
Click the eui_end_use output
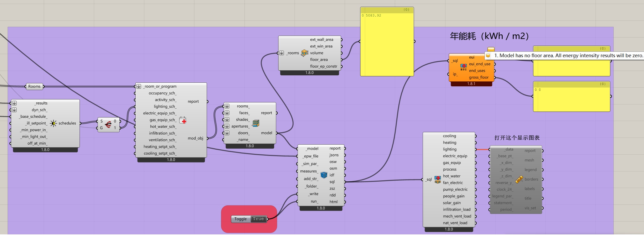click(x=480, y=64)
